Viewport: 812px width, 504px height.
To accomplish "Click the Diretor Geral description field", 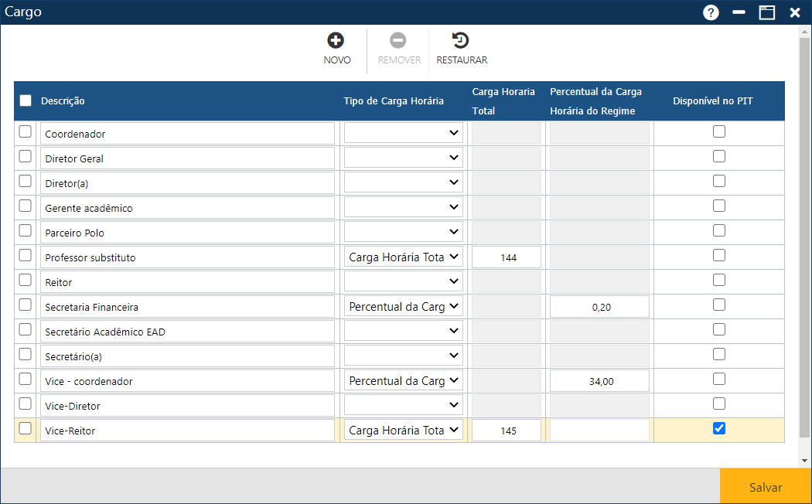I will click(187, 158).
